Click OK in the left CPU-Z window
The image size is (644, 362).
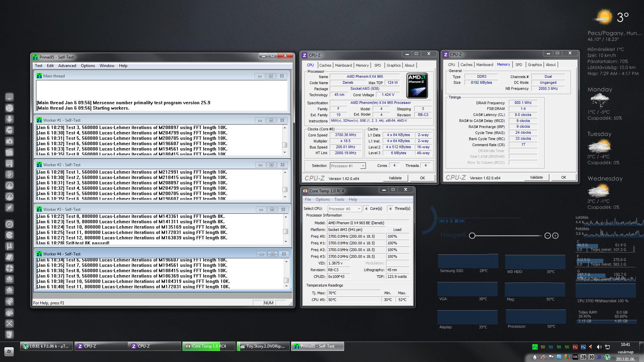(x=422, y=178)
